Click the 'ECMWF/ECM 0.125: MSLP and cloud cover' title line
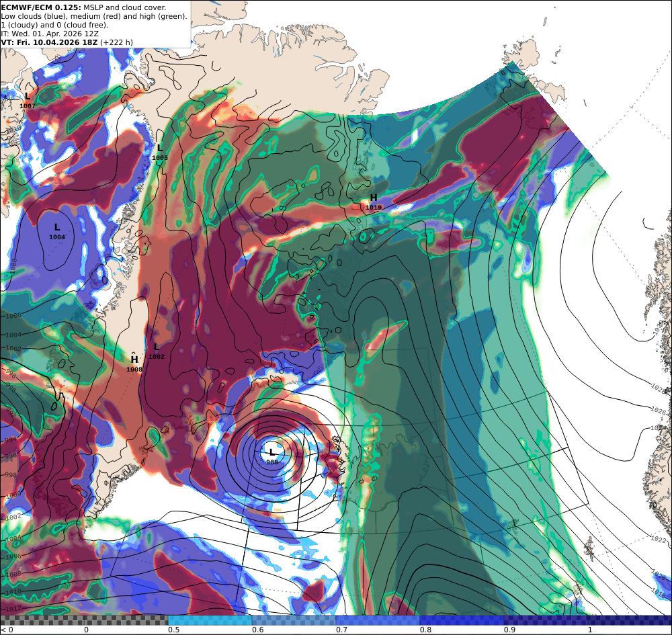This screenshot has width=672, height=635. [83, 7]
